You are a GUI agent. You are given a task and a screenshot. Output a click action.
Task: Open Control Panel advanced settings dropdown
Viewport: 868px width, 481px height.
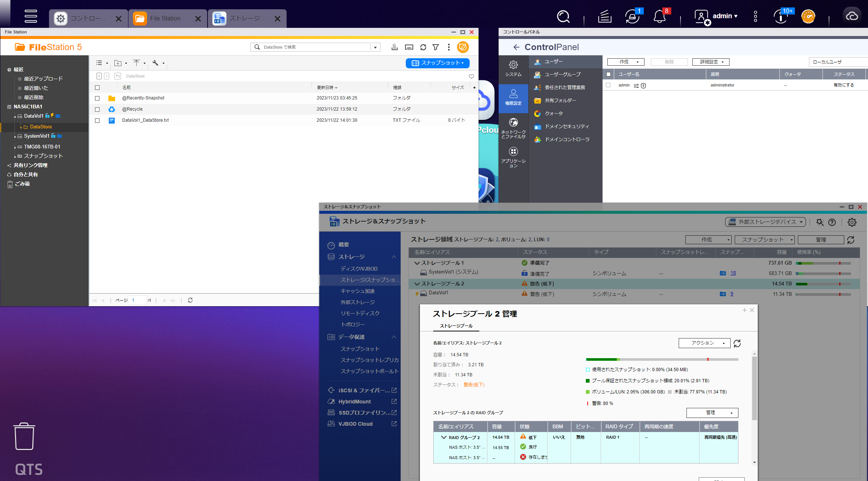point(711,62)
